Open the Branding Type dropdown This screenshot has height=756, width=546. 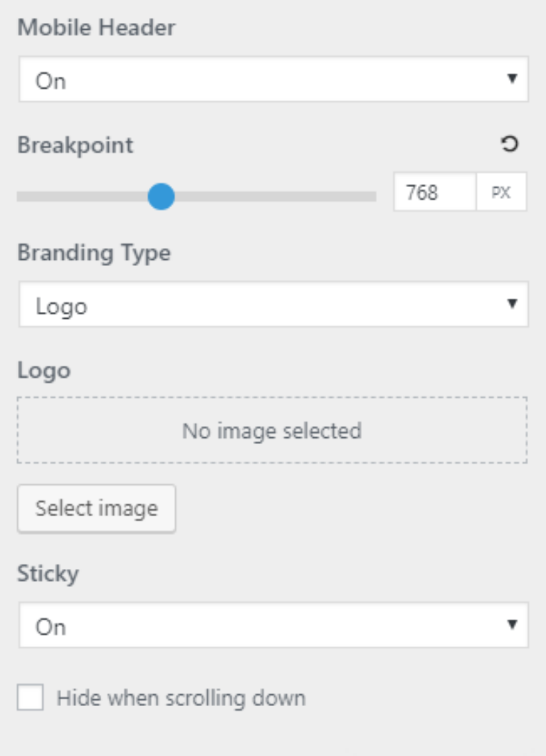point(273,304)
